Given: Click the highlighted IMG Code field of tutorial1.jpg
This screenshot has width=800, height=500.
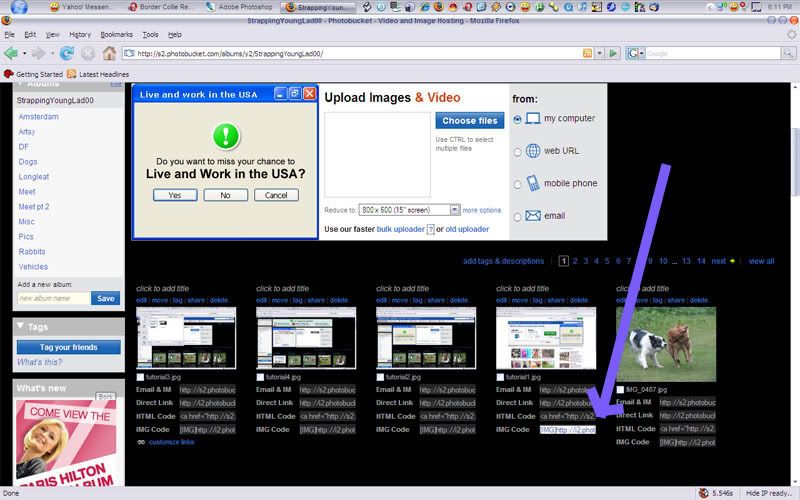Looking at the screenshot, I should pyautogui.click(x=567, y=430).
